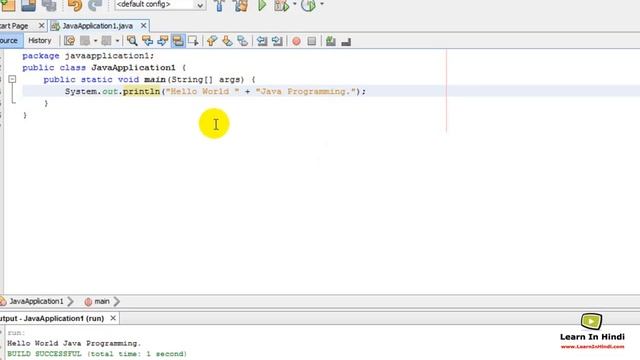640x360 pixels.
Task: Open the Back navigation dropdown arrow
Action: coord(96,41)
